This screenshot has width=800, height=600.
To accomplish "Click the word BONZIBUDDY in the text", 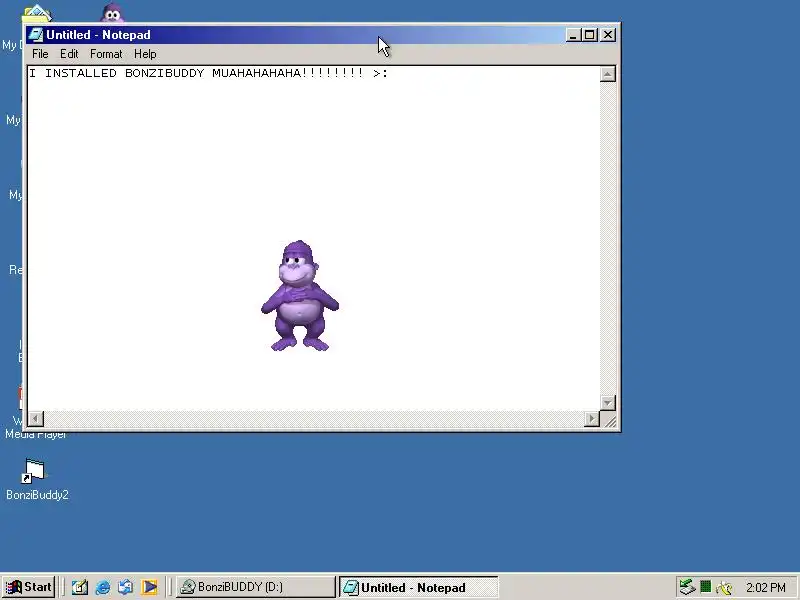I will [x=164, y=73].
